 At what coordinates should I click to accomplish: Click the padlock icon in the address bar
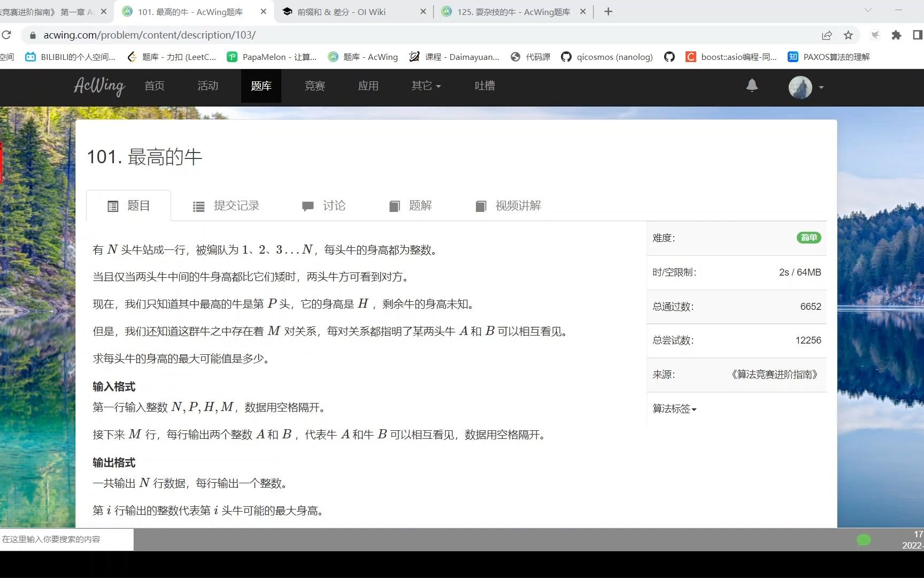[x=32, y=35]
